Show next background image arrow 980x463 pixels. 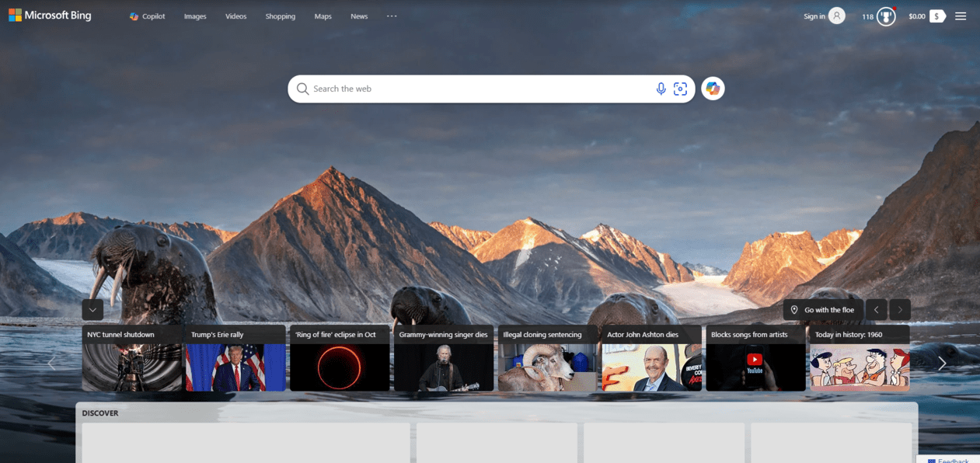pyautogui.click(x=900, y=310)
